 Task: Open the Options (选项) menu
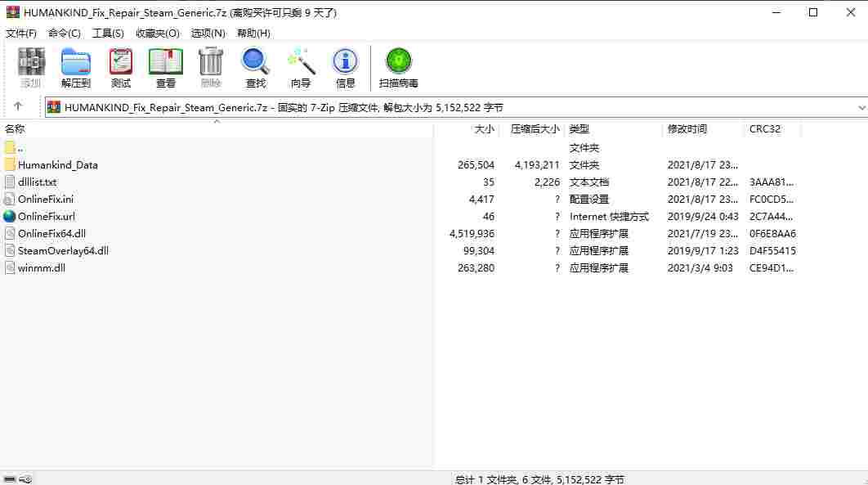click(208, 34)
